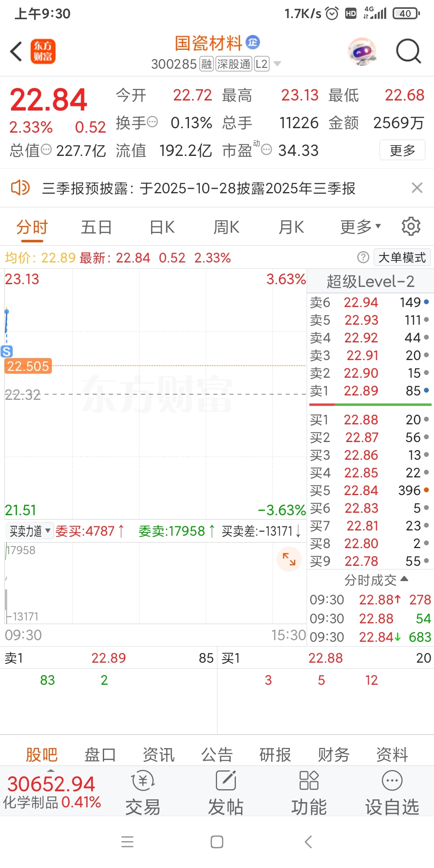Screen dimensions: 434x868
Task: Toggle 大单模式 large order mode
Action: coord(402,257)
